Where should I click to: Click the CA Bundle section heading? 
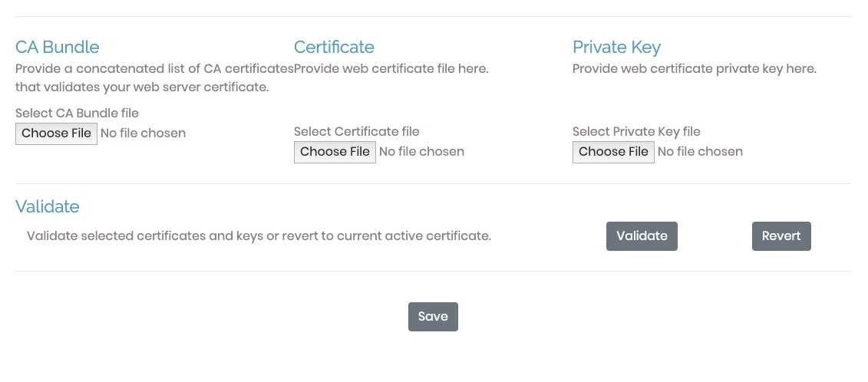(57, 47)
